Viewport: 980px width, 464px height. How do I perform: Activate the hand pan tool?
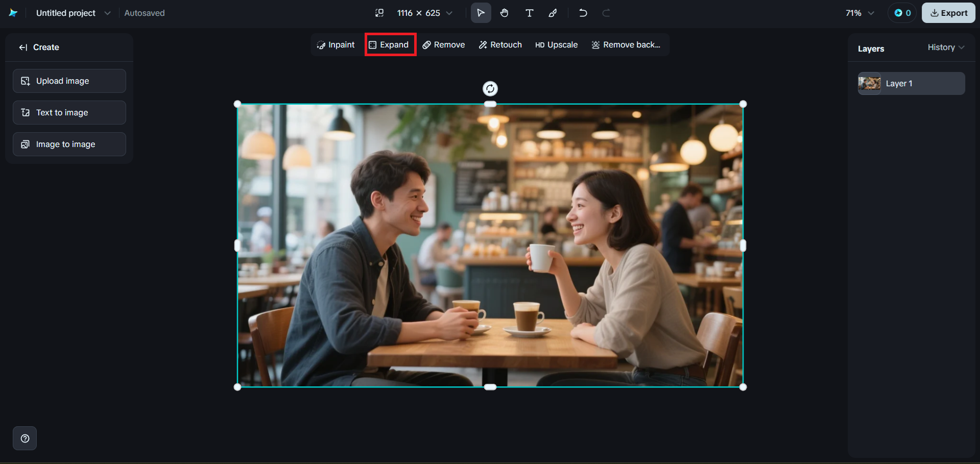[505, 13]
